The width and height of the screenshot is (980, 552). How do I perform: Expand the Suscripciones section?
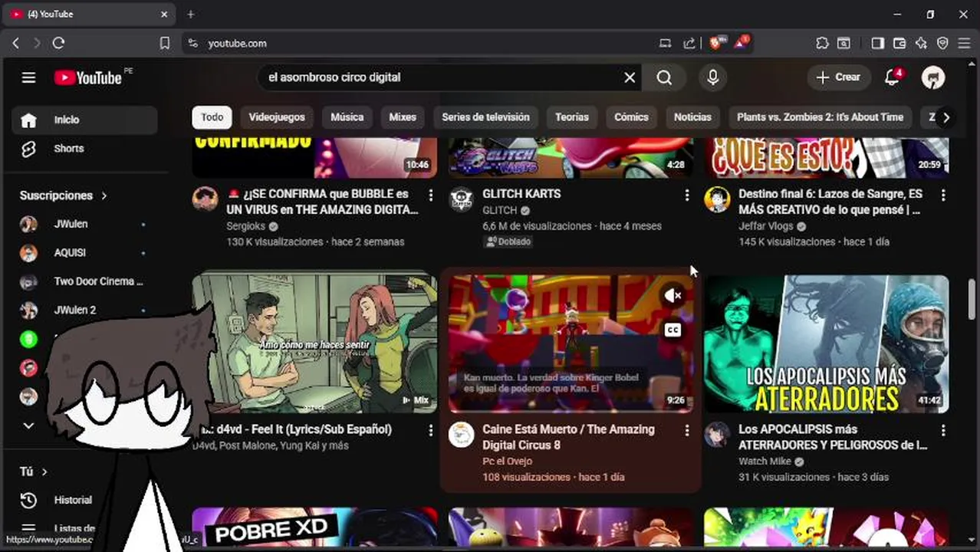64,195
